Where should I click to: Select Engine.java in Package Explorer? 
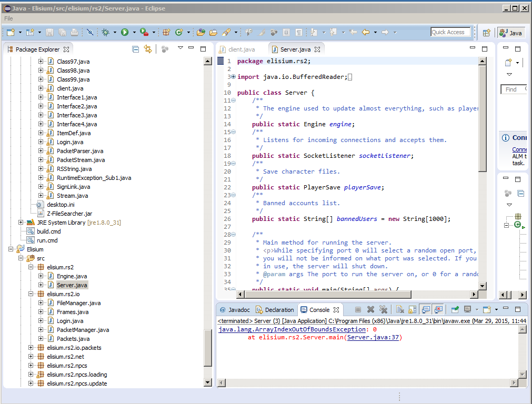pos(72,276)
